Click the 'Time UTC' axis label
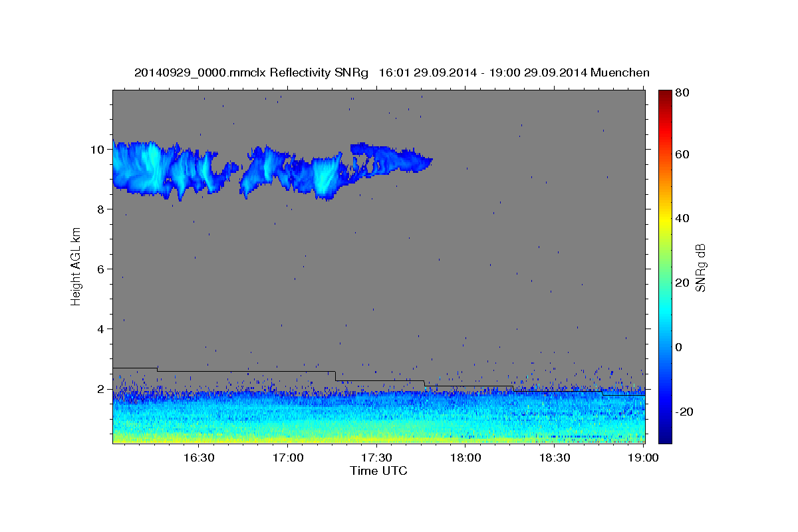This screenshot has height=532, width=798. click(378, 471)
